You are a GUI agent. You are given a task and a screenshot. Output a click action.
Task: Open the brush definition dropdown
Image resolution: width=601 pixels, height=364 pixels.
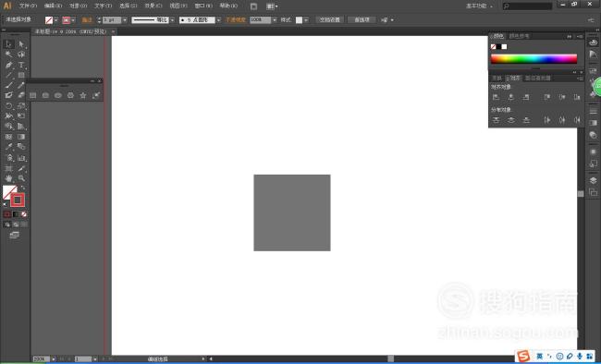218,20
